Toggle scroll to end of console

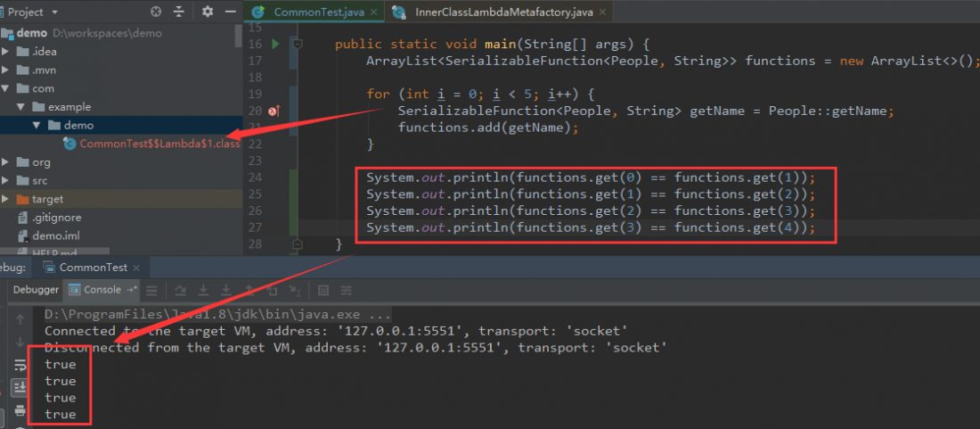coord(20,387)
